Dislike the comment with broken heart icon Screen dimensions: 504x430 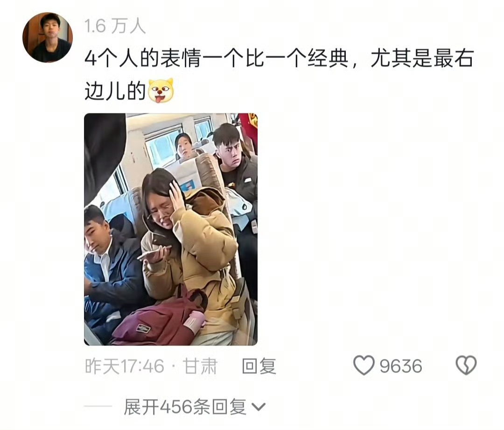coord(466,366)
